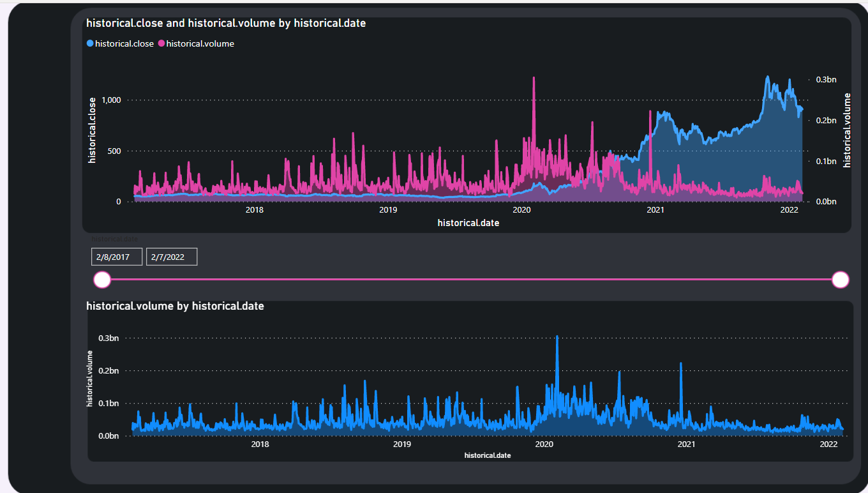Click the 2021 label in the volume-only chart

click(x=686, y=444)
